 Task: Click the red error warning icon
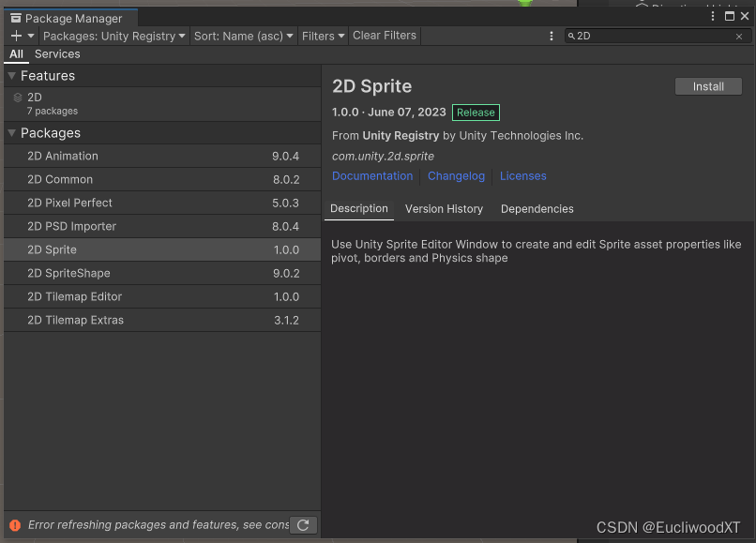(x=15, y=525)
